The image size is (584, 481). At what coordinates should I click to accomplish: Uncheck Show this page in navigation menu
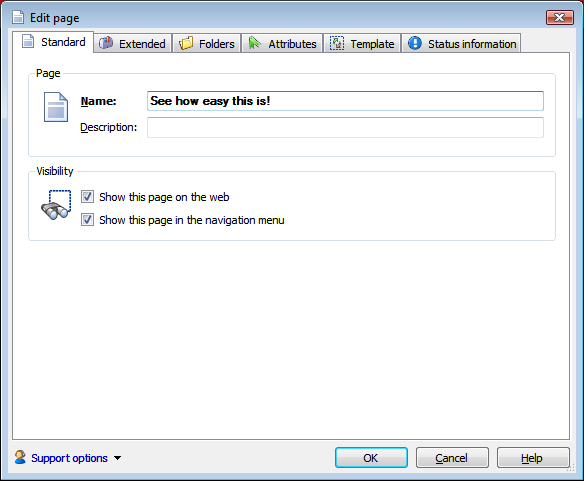(88, 220)
